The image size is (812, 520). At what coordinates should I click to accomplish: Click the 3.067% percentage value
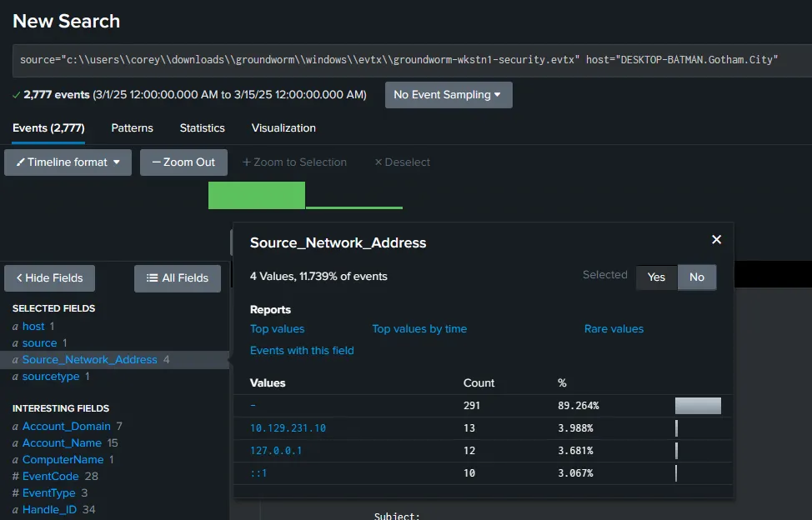[x=575, y=472]
